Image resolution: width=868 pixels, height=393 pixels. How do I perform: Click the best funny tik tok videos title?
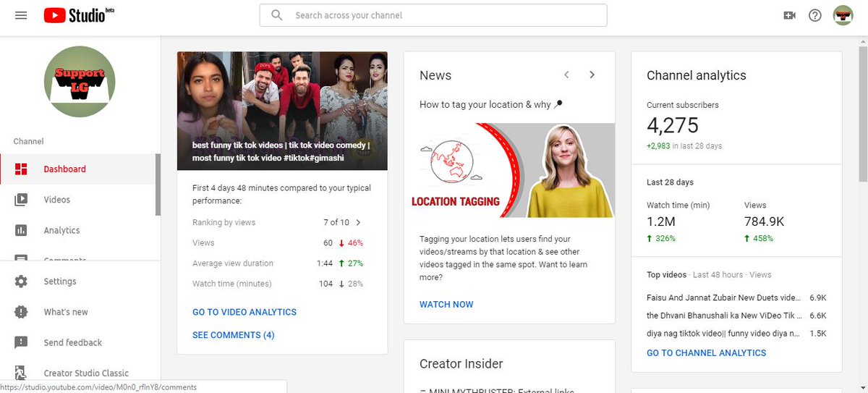[x=281, y=151]
